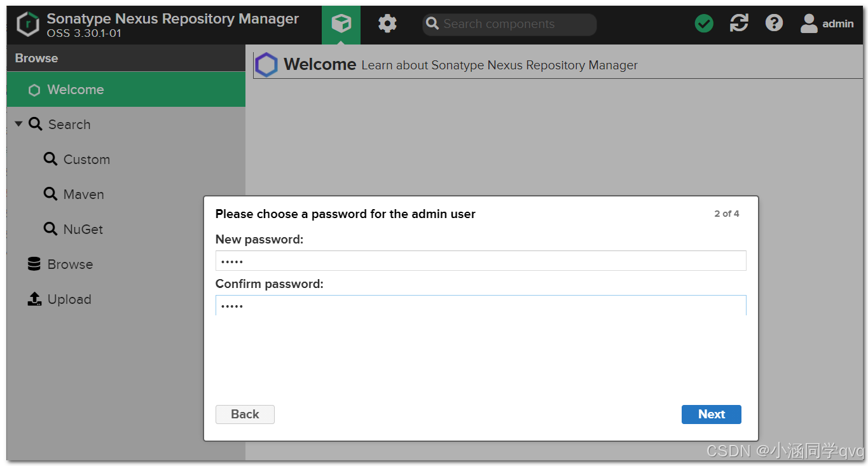This screenshot has height=466, width=868.
Task: Click the refresh icon in header
Action: pos(739,24)
